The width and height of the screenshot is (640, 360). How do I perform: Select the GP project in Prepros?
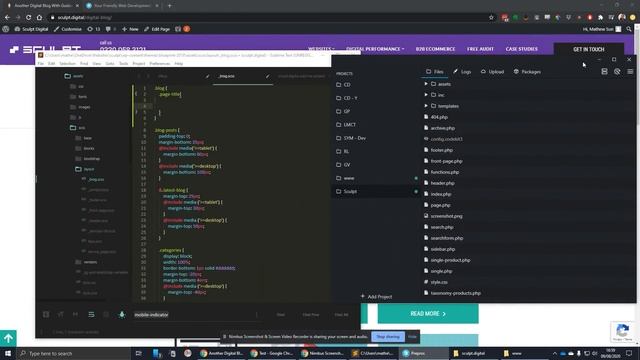[376, 111]
